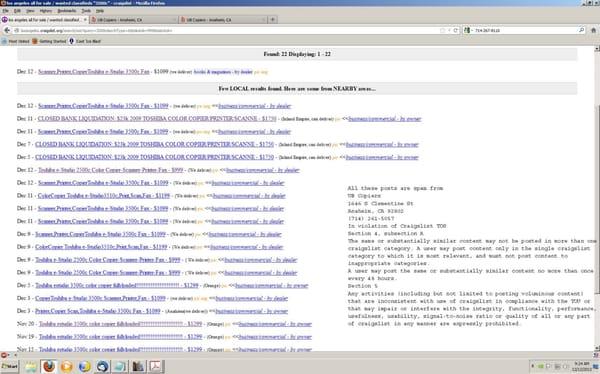Open the file explorer taskbar icon
The width and height of the screenshot is (600, 374).
(31, 366)
